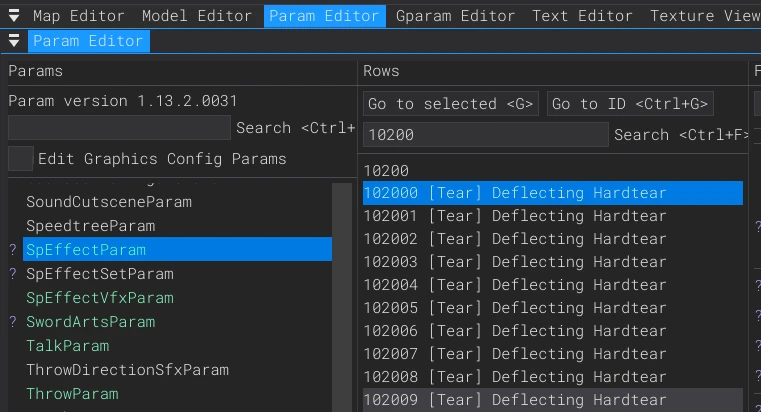Click the question mark beside SwordArtsParam
The image size is (761, 412).
13,322
